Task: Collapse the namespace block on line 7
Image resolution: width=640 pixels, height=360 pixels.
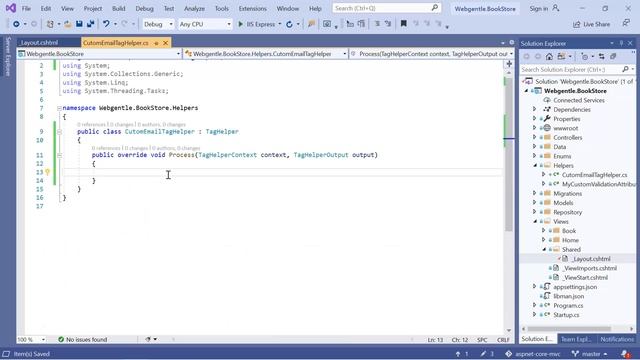Action: (59, 108)
